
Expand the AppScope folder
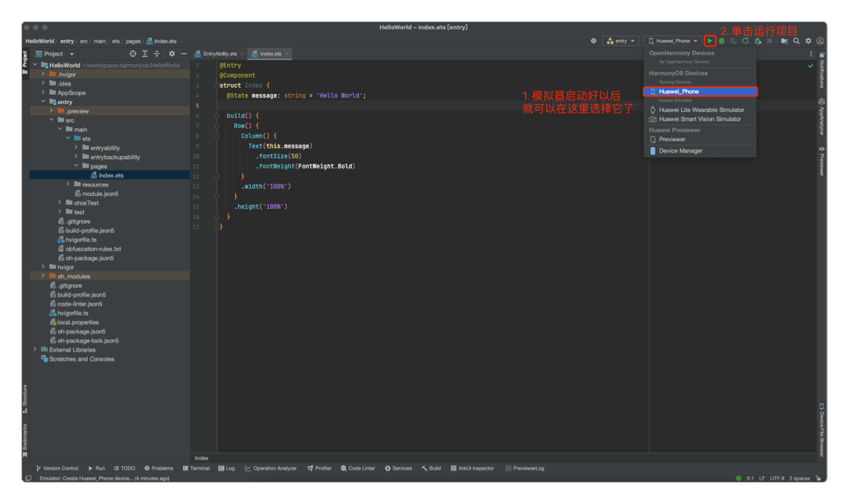coord(43,93)
